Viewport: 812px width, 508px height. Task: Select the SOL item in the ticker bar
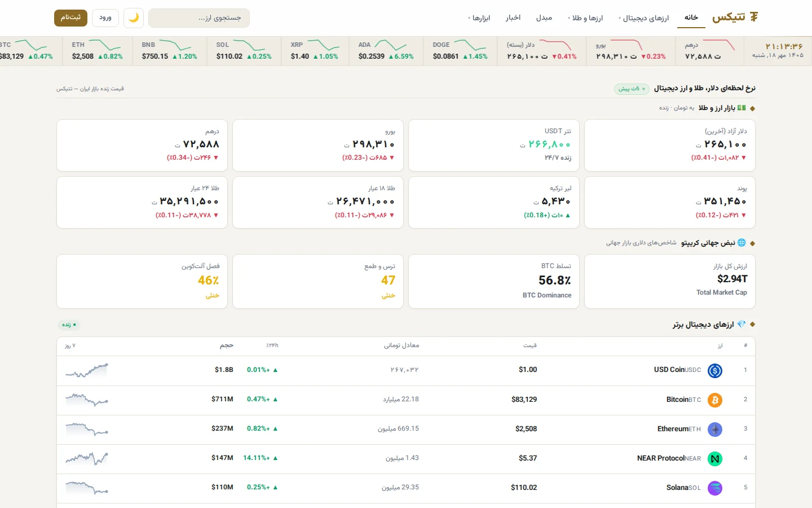244,51
